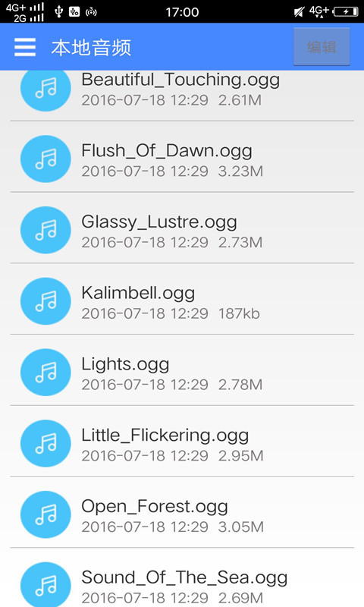Tap the music icon beside Lights.ogg
The height and width of the screenshot is (607, 364).
coord(45,372)
